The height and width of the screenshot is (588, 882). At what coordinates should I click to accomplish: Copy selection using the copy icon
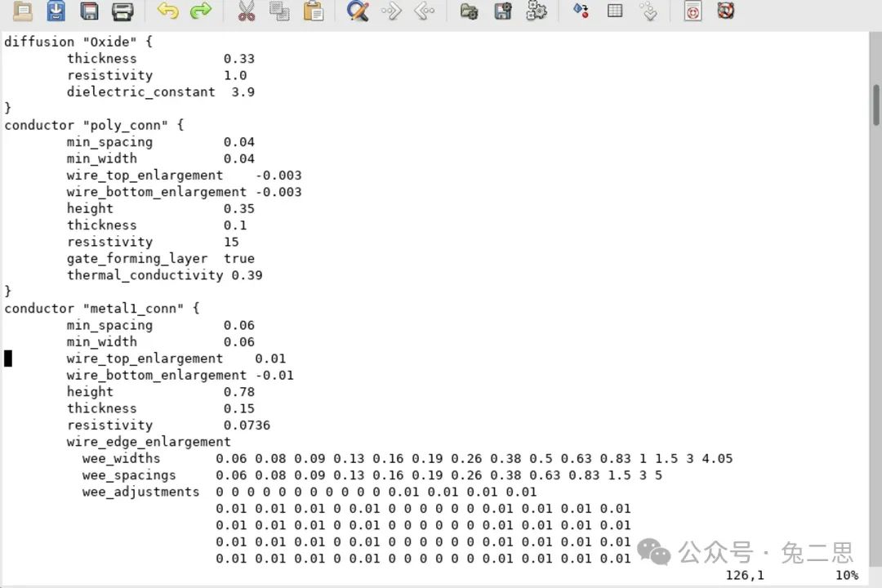[x=279, y=11]
